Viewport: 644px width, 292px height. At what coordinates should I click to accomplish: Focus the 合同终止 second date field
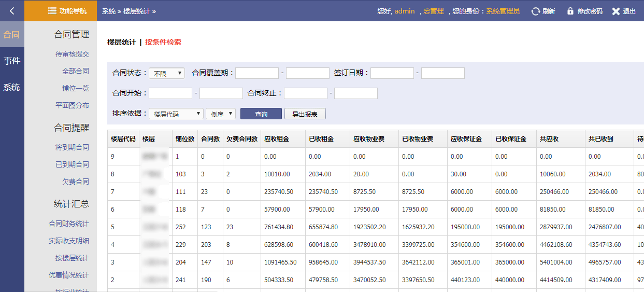coord(356,93)
